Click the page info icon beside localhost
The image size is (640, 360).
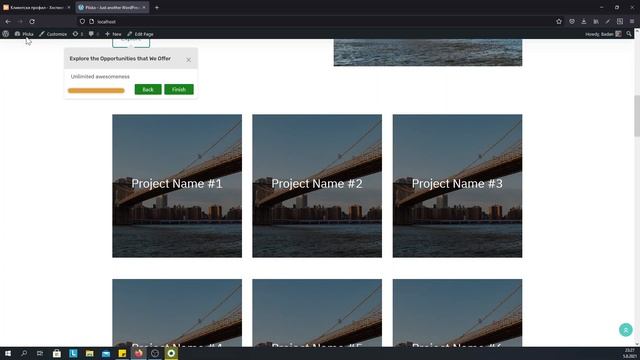point(91,21)
